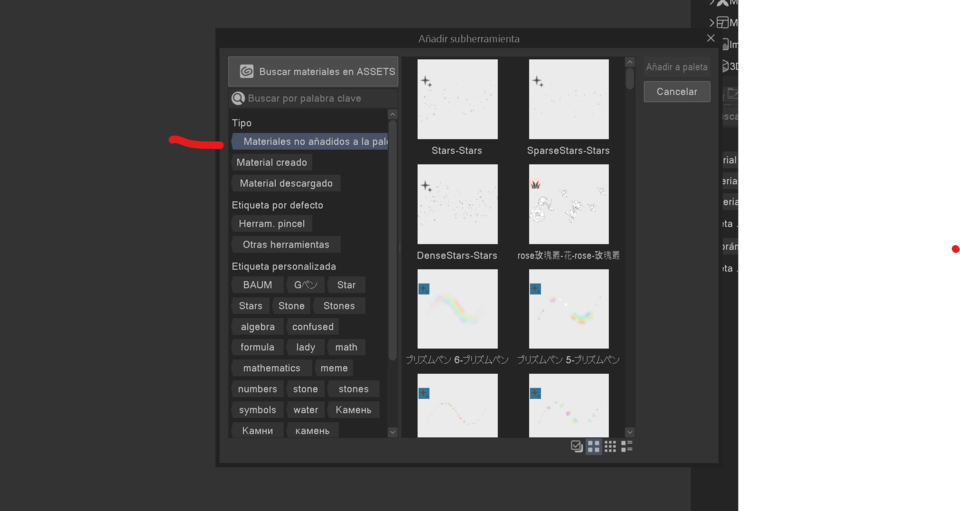
Task: Click the material list scrollbar thumb
Action: click(x=629, y=78)
